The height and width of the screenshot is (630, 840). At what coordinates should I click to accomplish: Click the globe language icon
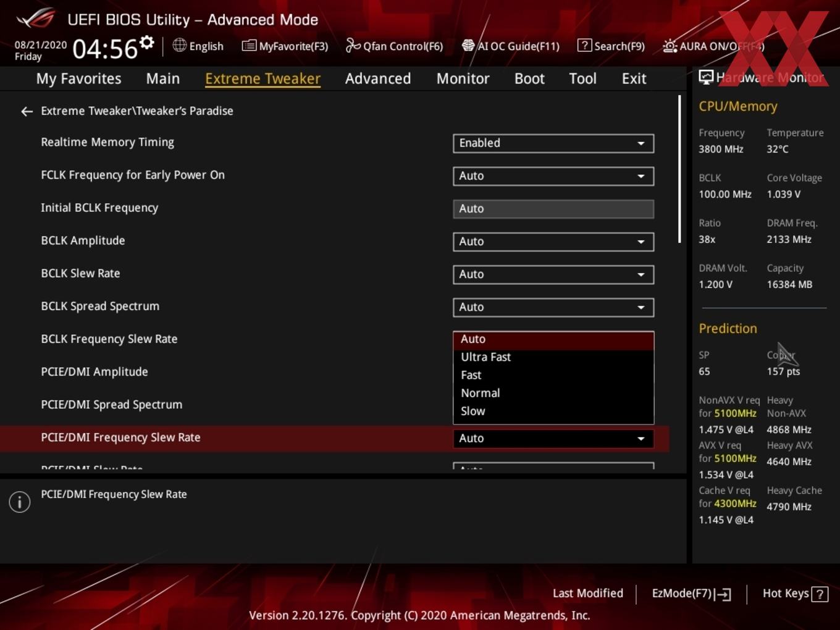point(179,45)
